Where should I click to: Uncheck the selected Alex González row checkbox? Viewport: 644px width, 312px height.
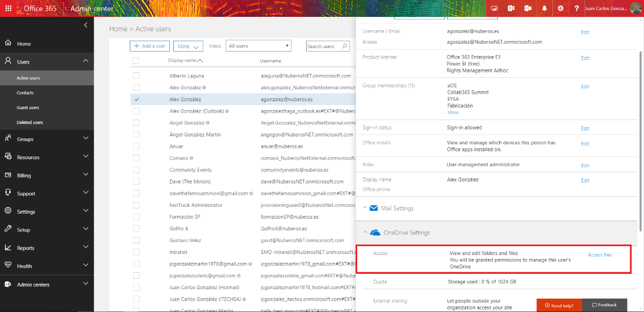[x=136, y=99]
